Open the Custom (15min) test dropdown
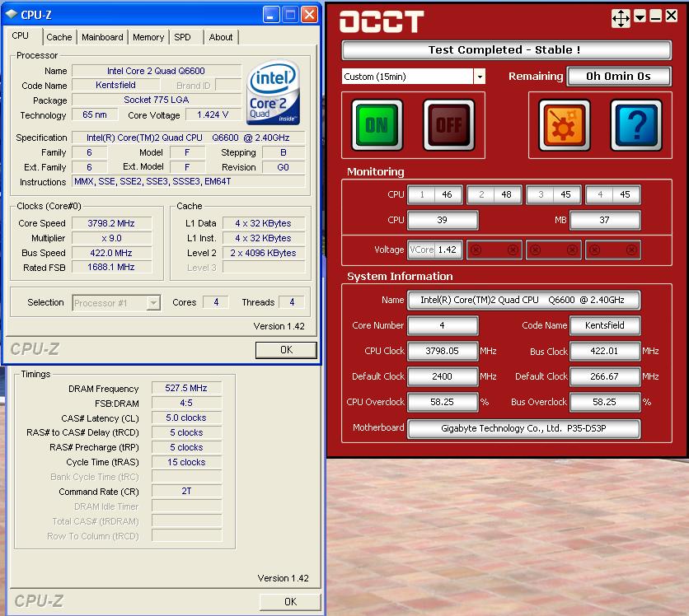Viewport: 689px width, 616px height. 480,77
